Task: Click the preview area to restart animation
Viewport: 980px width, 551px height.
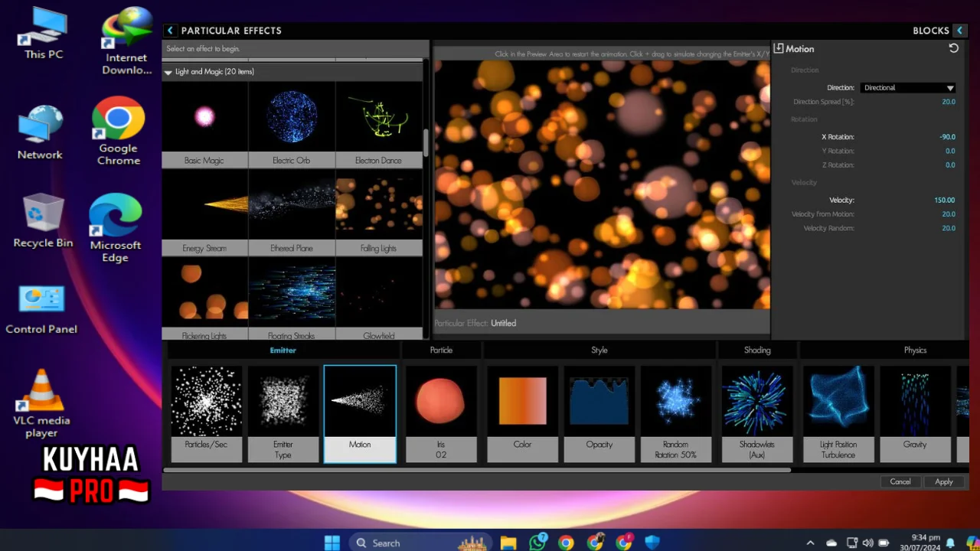Action: pos(602,184)
